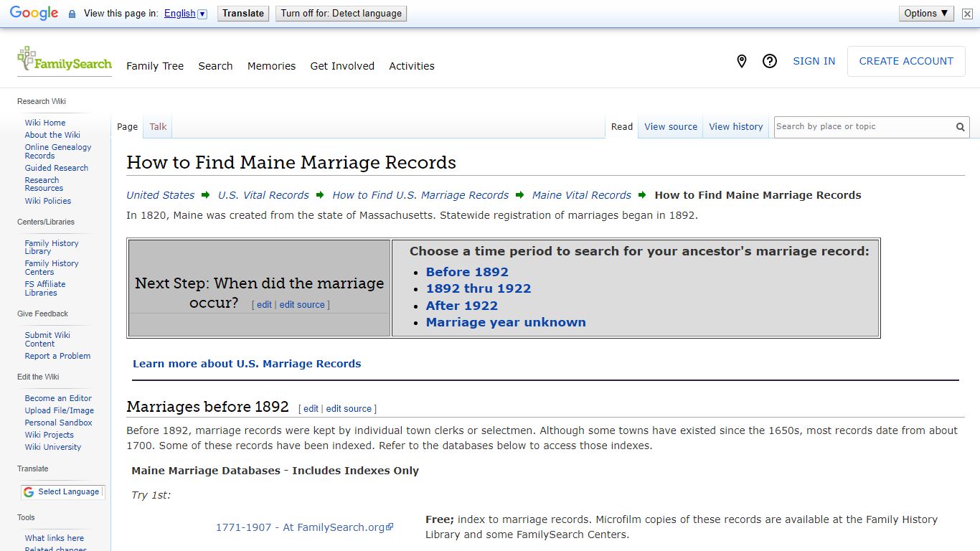Open Upload File/Image sidebar link

tap(60, 410)
